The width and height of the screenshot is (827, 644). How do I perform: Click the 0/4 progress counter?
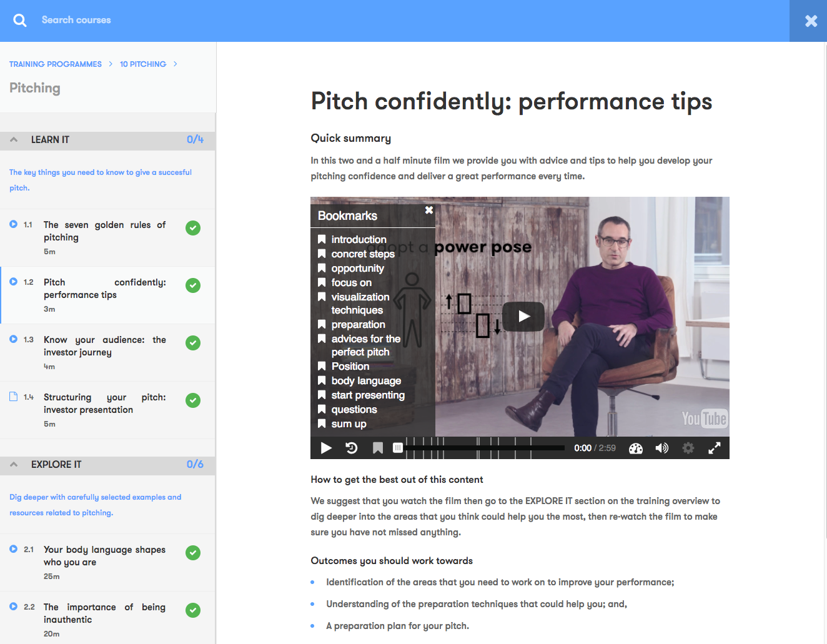click(195, 139)
